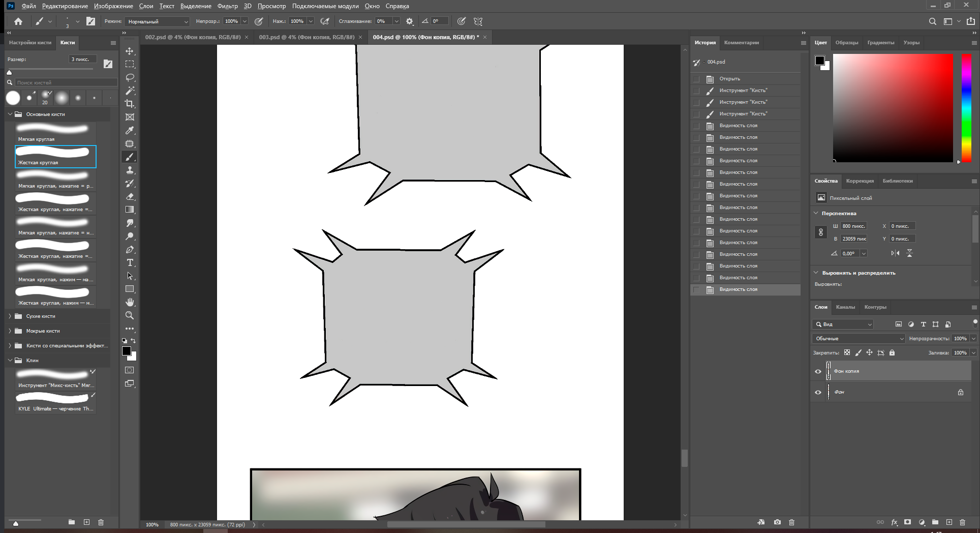The height and width of the screenshot is (533, 980).
Task: Toggle lock transparent pixels
Action: (847, 352)
